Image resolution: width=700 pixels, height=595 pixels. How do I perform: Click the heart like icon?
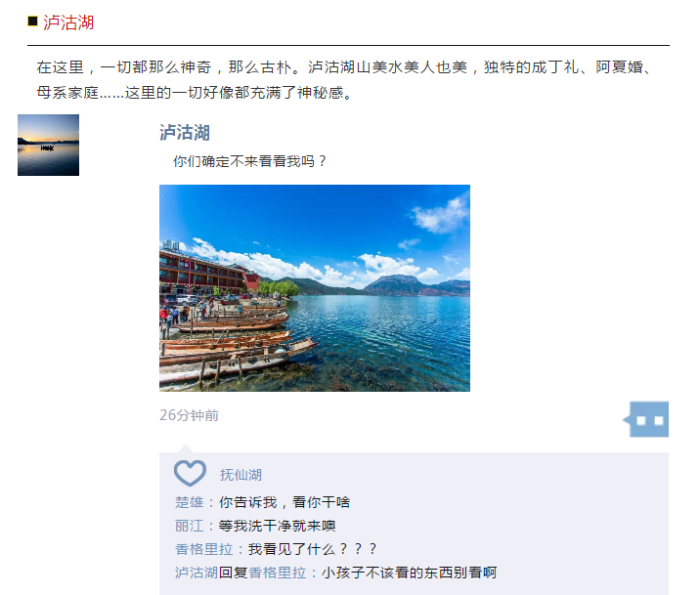(x=190, y=473)
